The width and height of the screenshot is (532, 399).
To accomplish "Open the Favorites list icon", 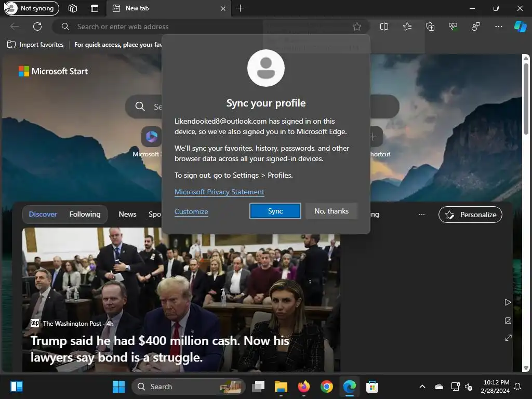I will (407, 26).
